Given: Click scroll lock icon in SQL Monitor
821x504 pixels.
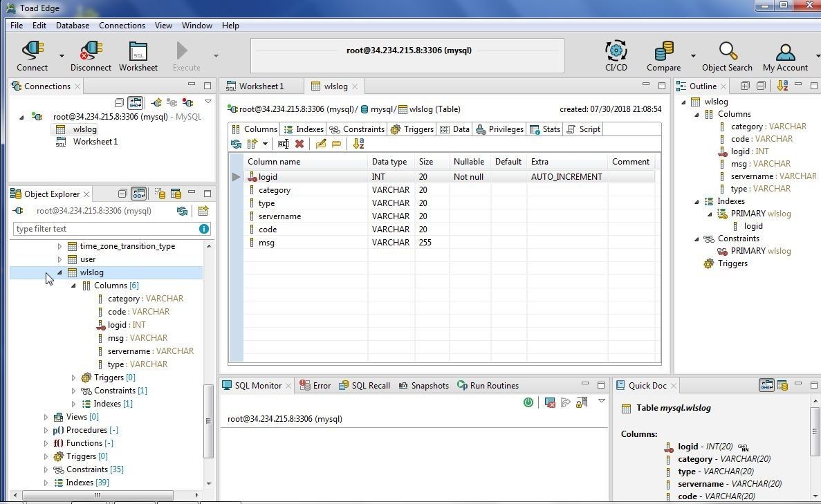Looking at the screenshot, I should [x=581, y=402].
